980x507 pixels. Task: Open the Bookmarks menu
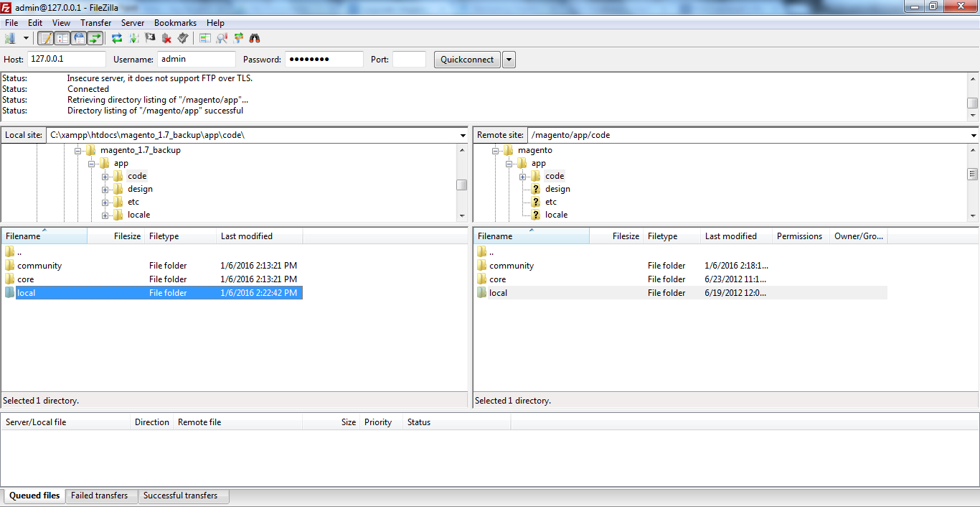[175, 23]
